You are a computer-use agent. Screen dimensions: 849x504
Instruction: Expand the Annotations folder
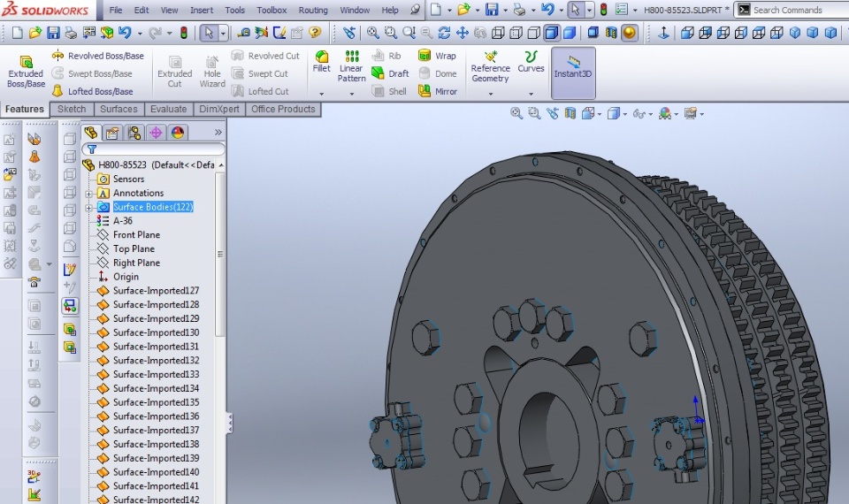click(88, 194)
